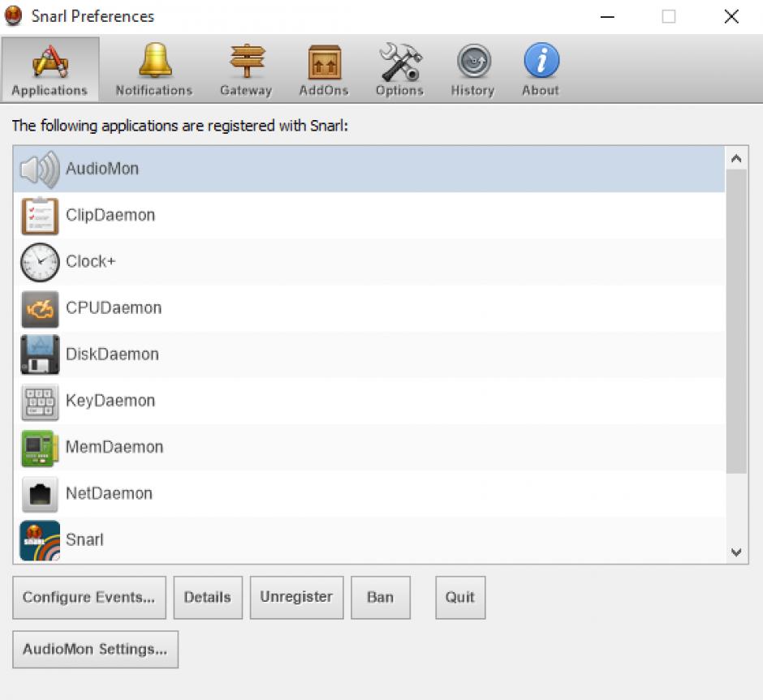The height and width of the screenshot is (700, 763).
Task: Select Snarl text in the list
Action: (84, 540)
